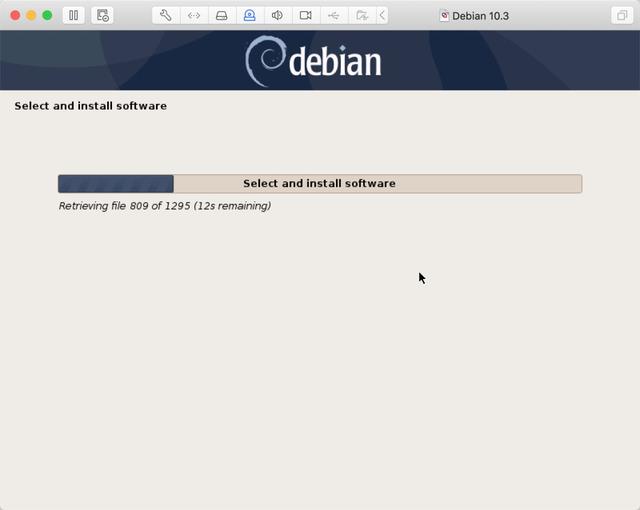Open the snapshots manager icon
Viewport: 640px width, 510px height.
click(x=102, y=16)
